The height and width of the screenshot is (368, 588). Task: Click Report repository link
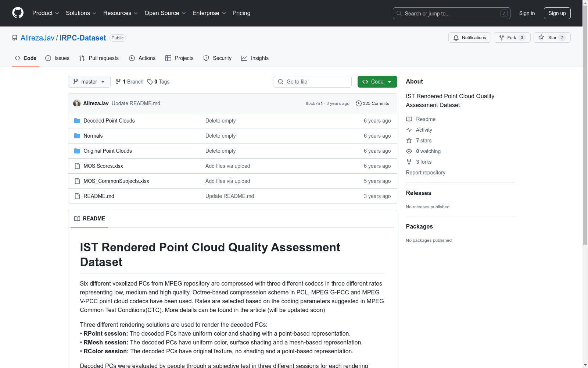coord(426,173)
